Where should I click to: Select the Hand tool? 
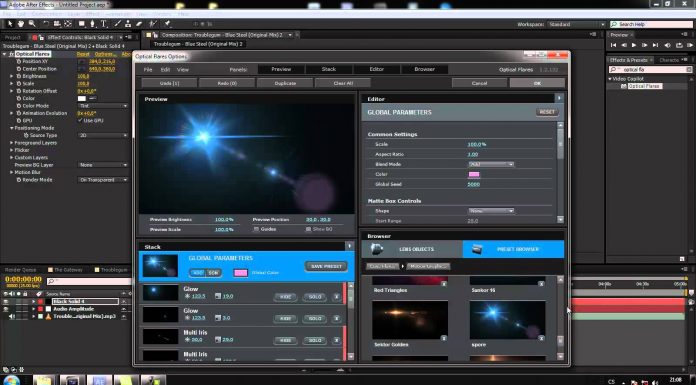click(20, 24)
